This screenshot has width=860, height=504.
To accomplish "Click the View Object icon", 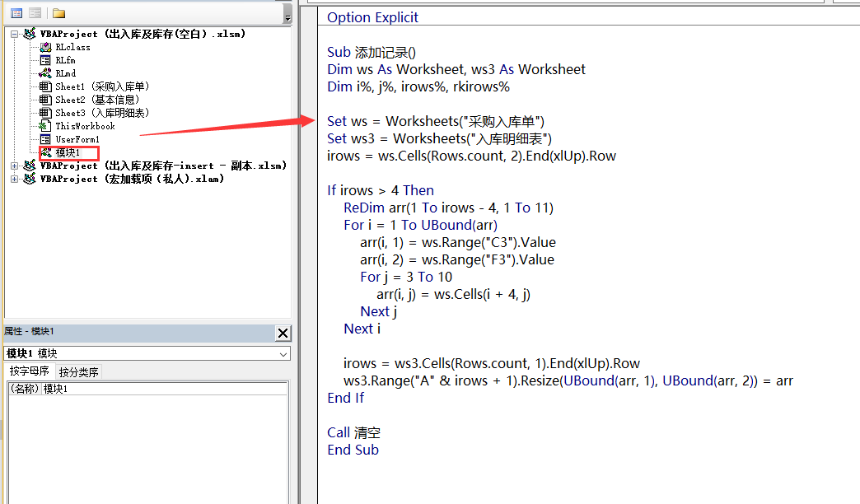I will coord(35,13).
